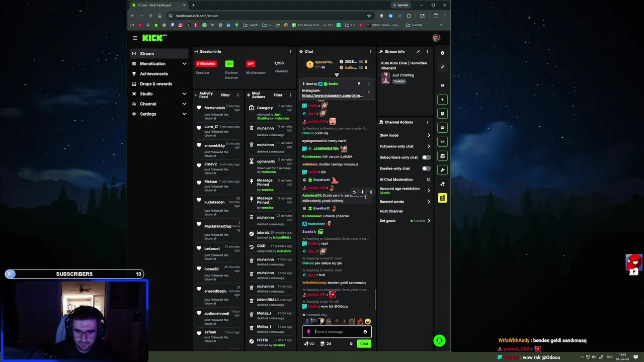Open the emoji picker in message box
The height and width of the screenshot is (362, 644).
[365, 332]
